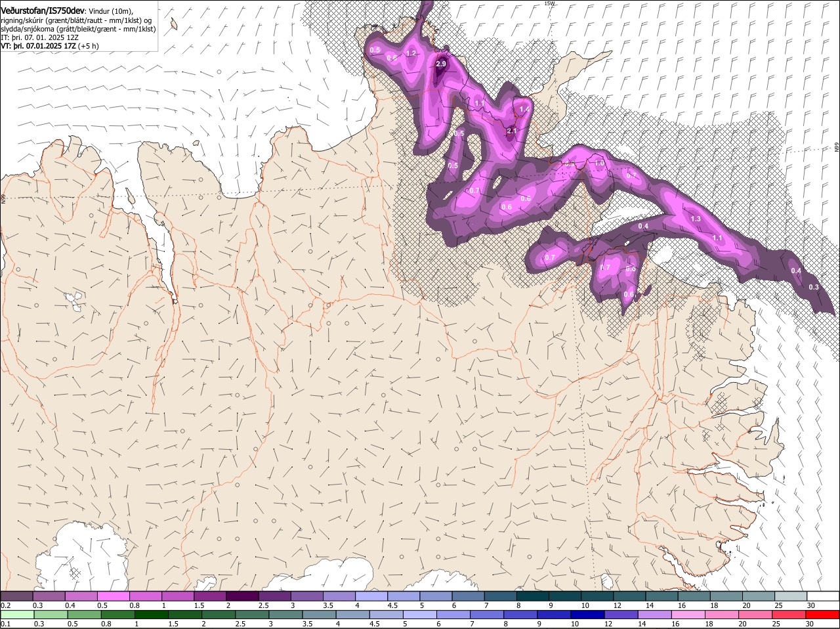Click the white 30 mm snow legend swatch

(x=823, y=596)
